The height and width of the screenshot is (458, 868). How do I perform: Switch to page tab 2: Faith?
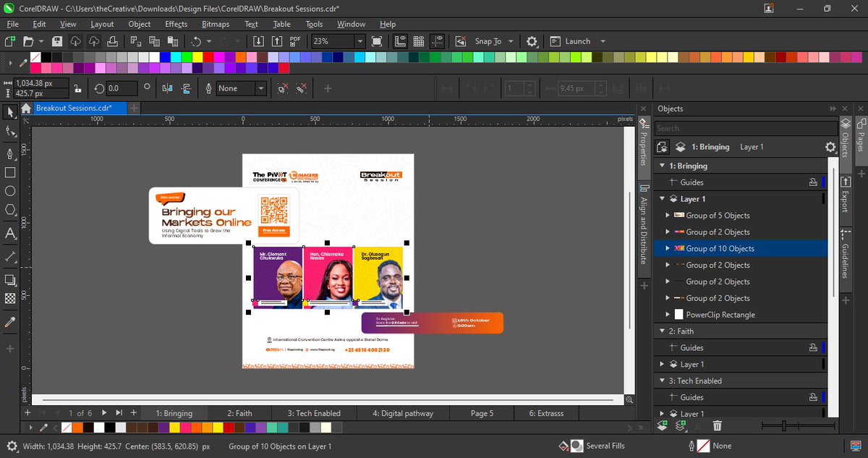pos(239,413)
